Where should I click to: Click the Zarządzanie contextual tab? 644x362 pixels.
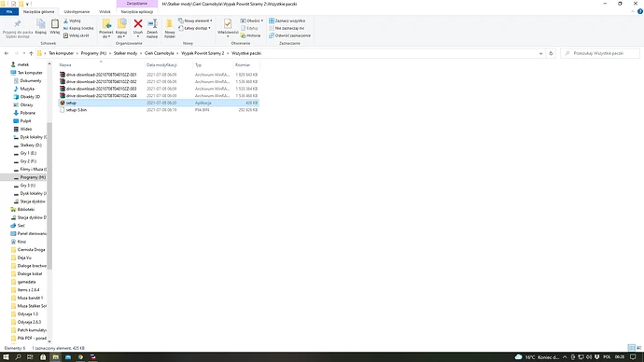[137, 4]
